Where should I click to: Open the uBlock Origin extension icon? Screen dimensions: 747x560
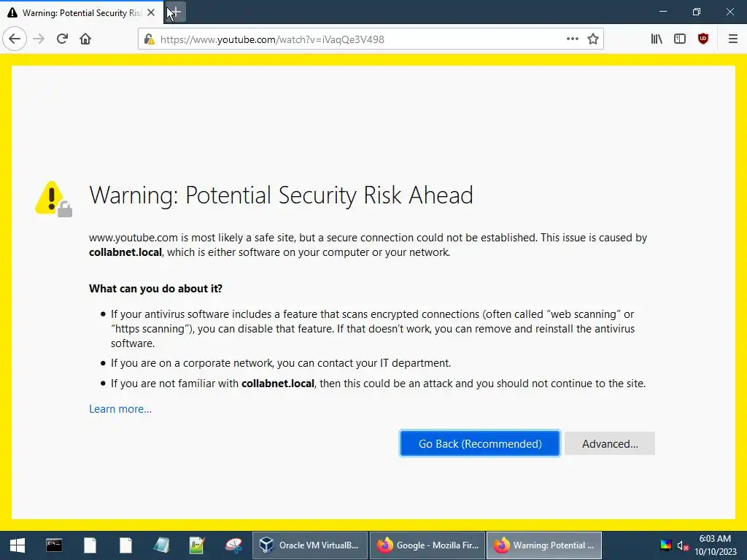(703, 39)
